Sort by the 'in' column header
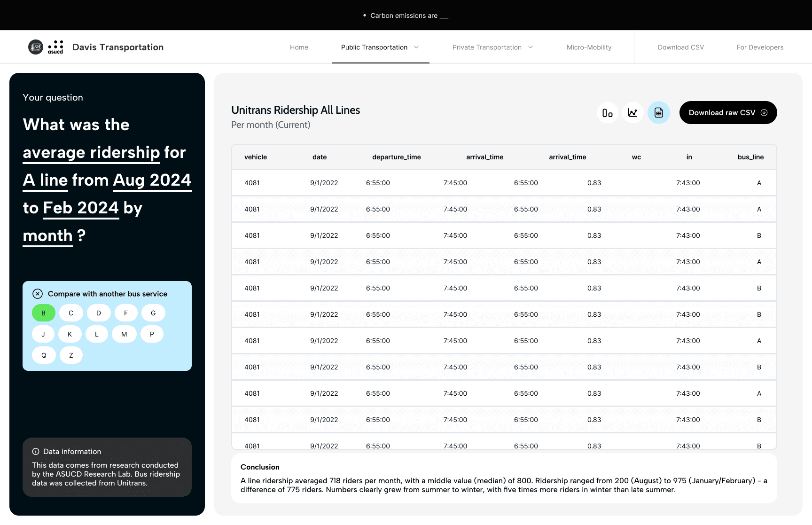This screenshot has height=525, width=812. click(x=689, y=157)
